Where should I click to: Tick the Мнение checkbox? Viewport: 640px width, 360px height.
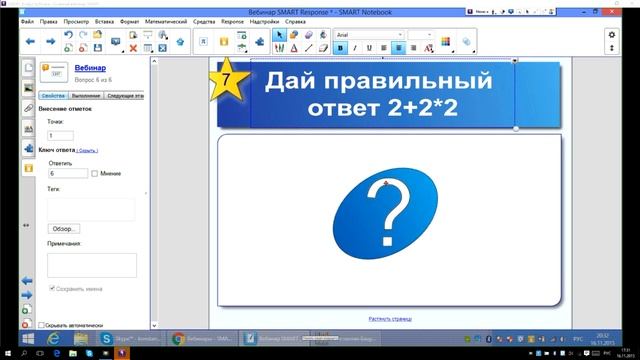pyautogui.click(x=95, y=174)
